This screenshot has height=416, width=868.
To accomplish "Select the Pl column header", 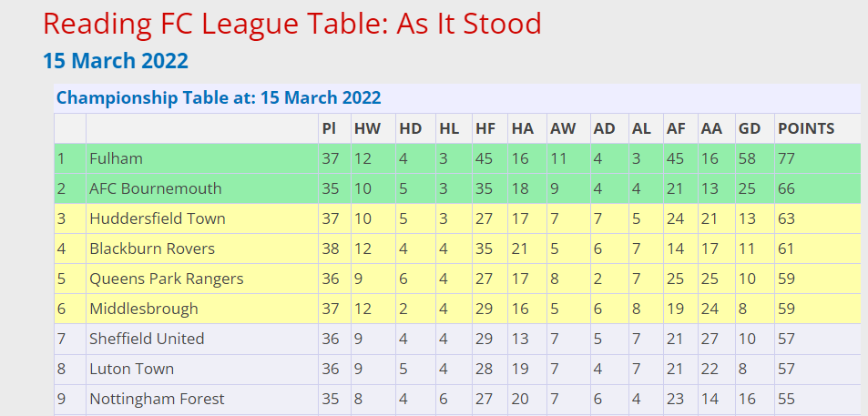I will click(329, 128).
